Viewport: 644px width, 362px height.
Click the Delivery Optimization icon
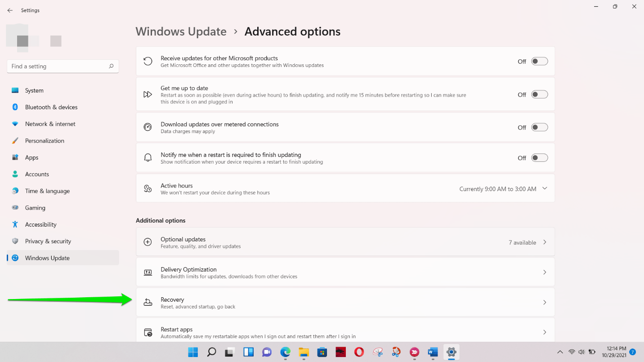coord(148,272)
